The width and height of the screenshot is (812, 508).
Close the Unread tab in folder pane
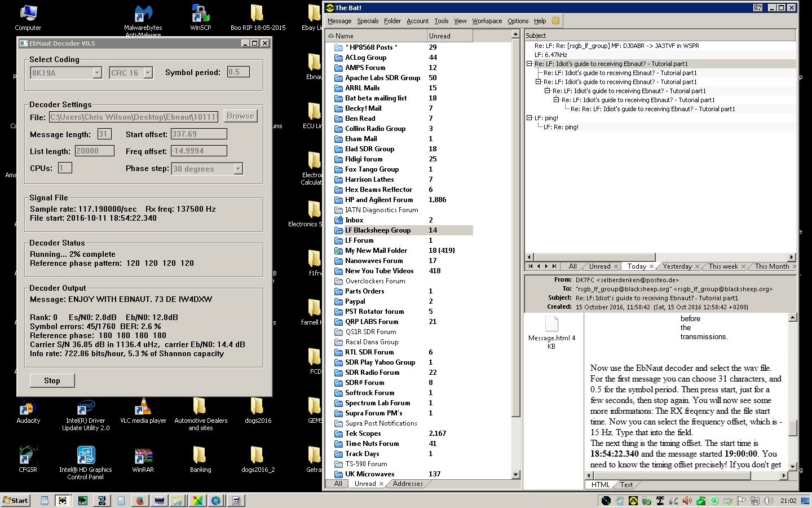coord(381,484)
